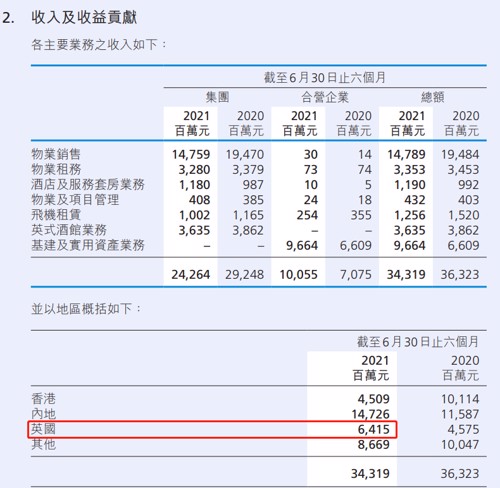Click the 34,319 total in region table
500x488 pixels.
(x=370, y=474)
